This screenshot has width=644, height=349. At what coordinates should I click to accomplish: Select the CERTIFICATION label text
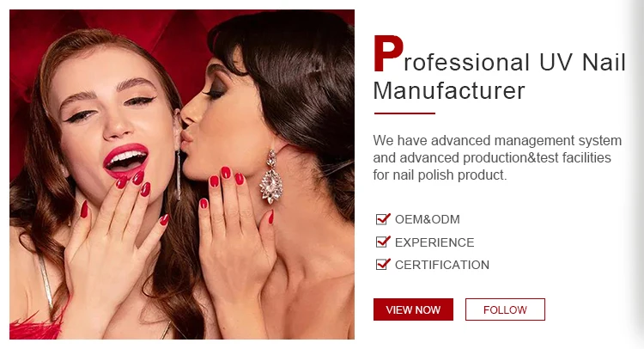[442, 265]
